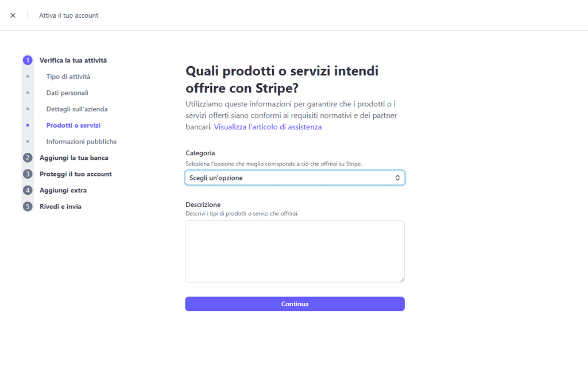Click the dropdown chevron on Scegli un'opzione
Image resolution: width=588 pixels, height=366 pixels.
[397, 178]
